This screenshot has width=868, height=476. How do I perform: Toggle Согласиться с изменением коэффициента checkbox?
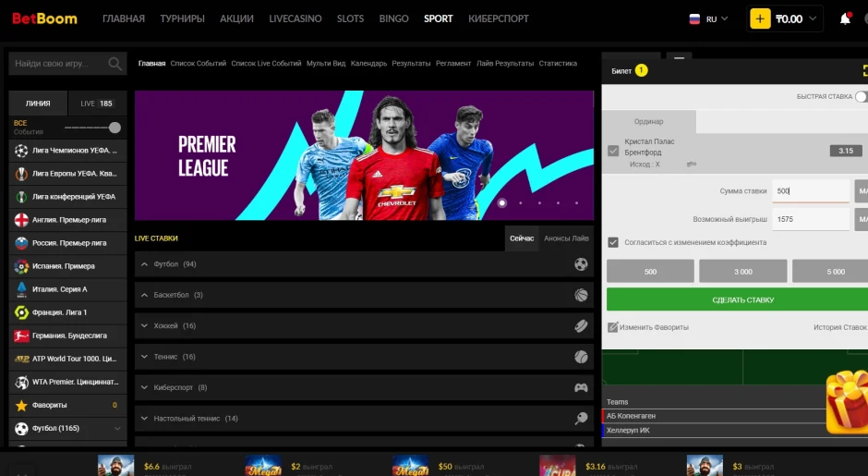(613, 242)
